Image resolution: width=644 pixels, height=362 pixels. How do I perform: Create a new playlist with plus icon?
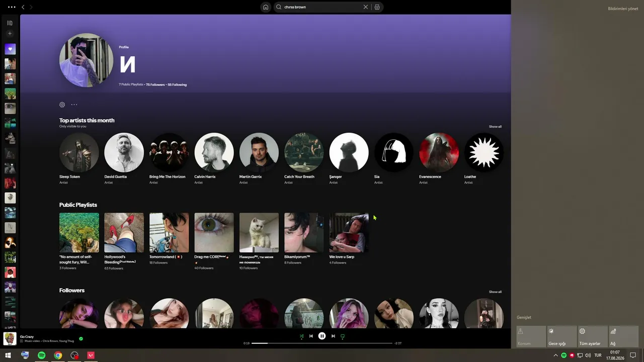pos(10,34)
